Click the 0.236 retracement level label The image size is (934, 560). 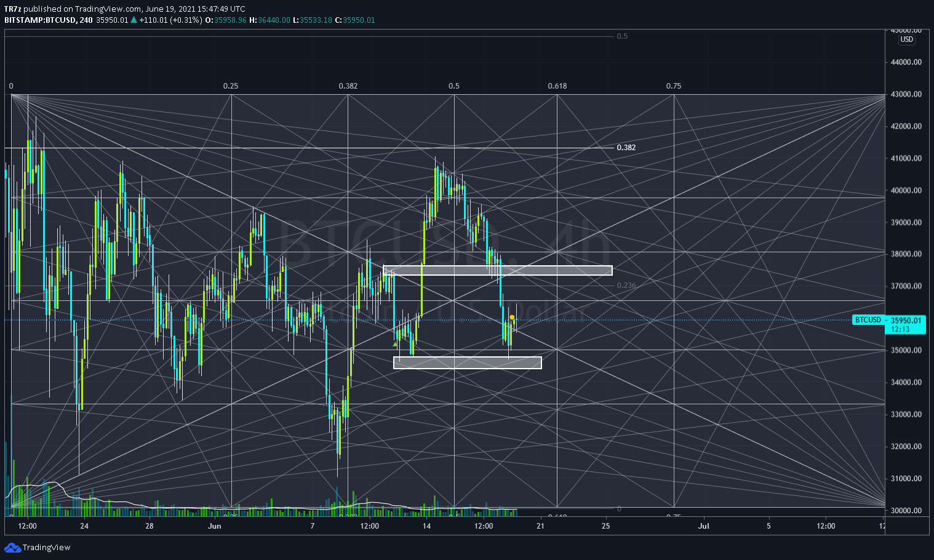[x=626, y=286]
